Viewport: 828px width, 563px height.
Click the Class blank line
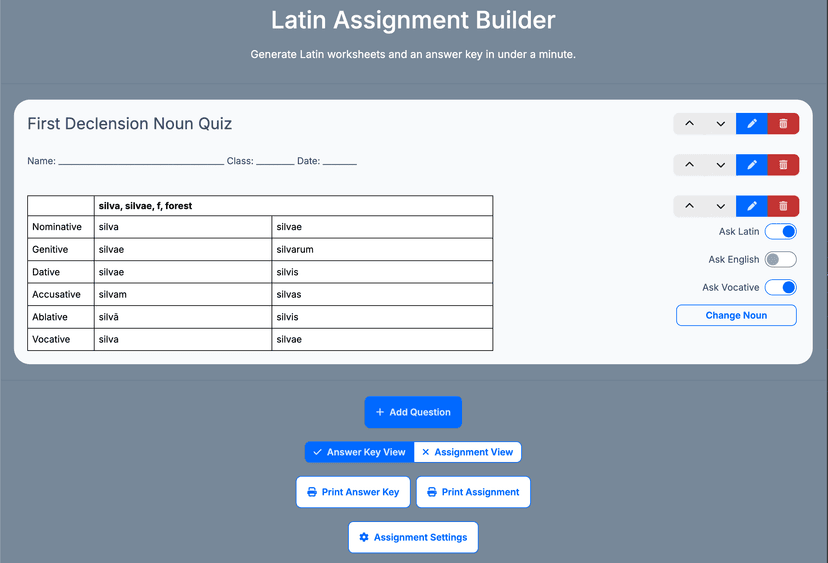(275, 162)
